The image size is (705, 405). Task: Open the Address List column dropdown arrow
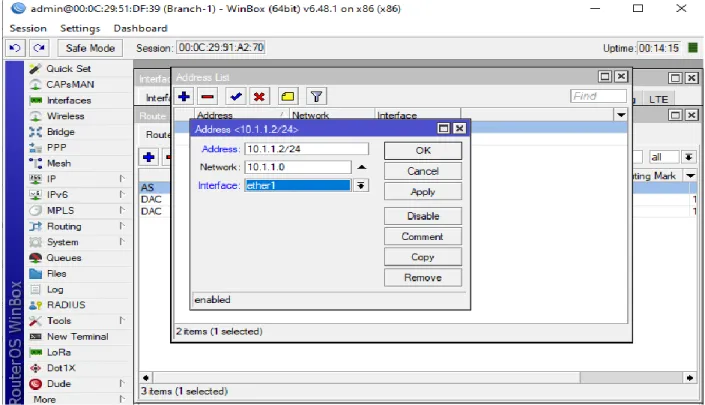coord(621,115)
